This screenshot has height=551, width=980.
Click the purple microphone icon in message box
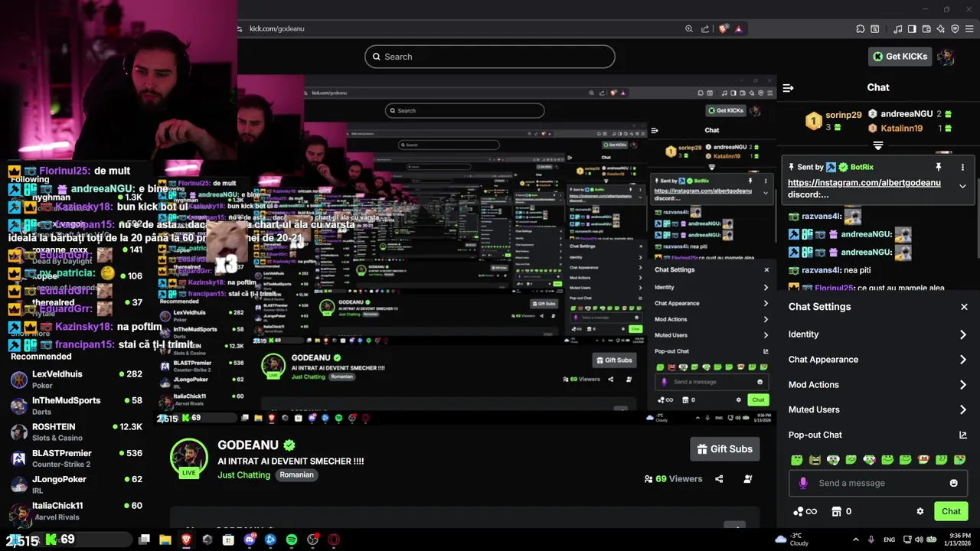803,483
